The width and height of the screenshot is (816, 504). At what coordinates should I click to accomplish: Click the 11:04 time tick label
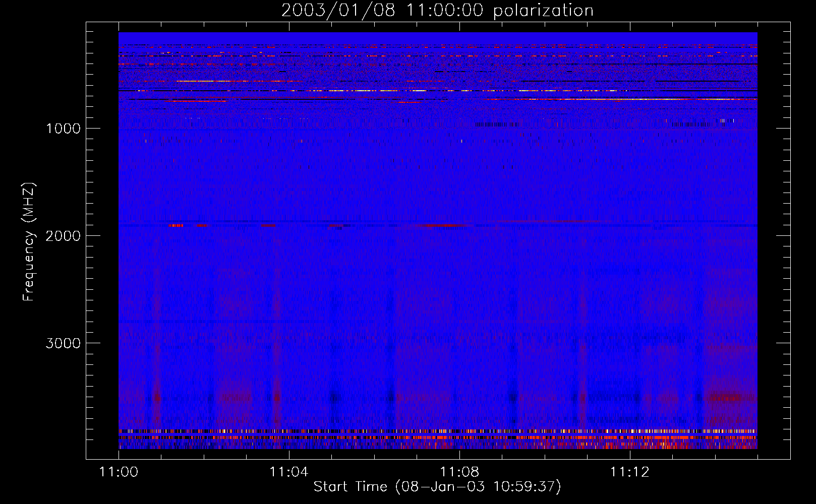288,472
